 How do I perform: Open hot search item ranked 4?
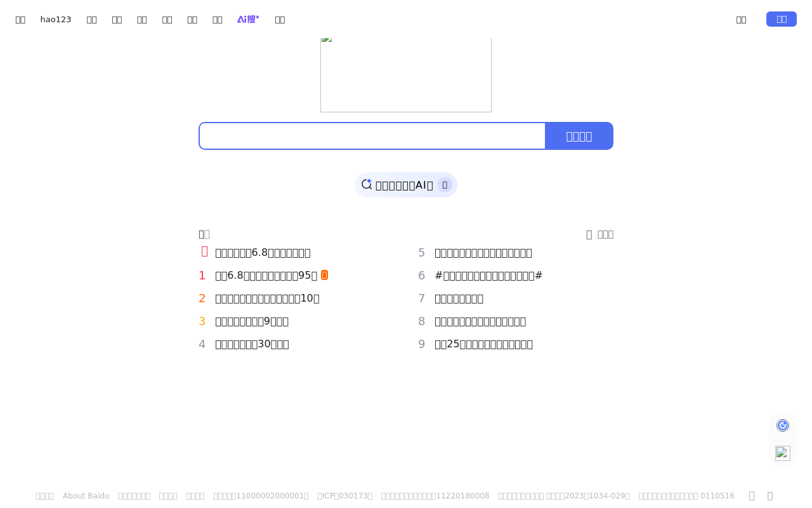[252, 344]
